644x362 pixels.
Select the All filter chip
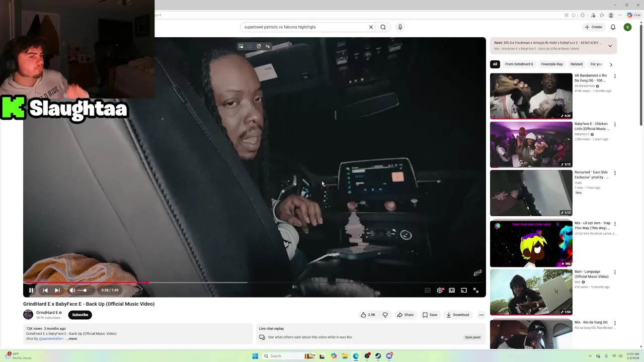point(495,64)
